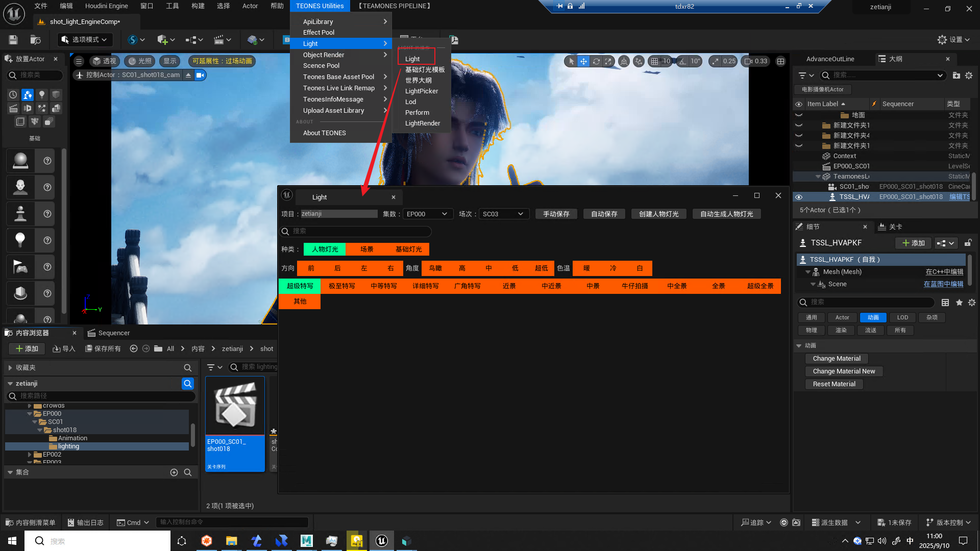The width and height of the screenshot is (980, 551).
Task: Toggle the 人物灯光 category filter
Action: click(x=325, y=249)
